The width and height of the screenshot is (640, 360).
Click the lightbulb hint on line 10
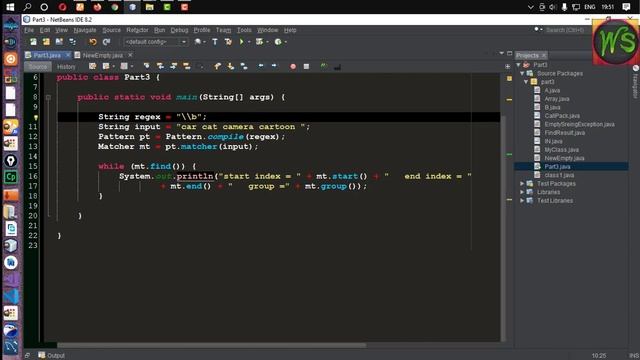(36, 117)
